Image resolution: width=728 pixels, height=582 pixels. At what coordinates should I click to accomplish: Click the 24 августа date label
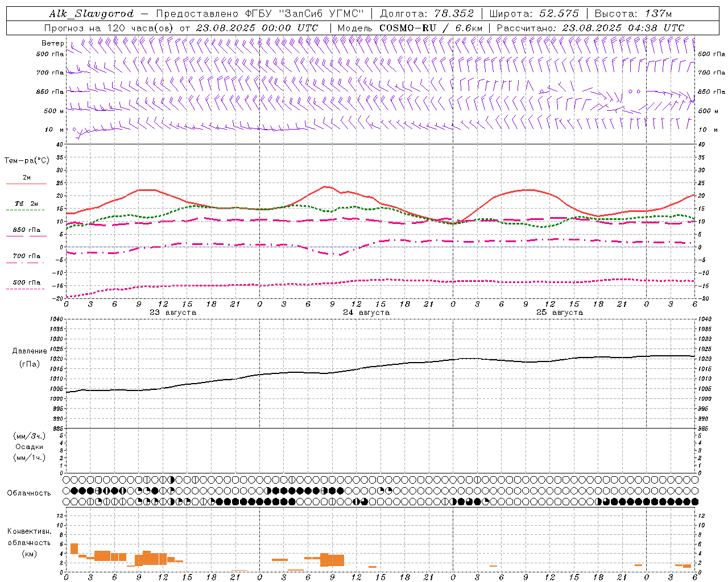366,313
